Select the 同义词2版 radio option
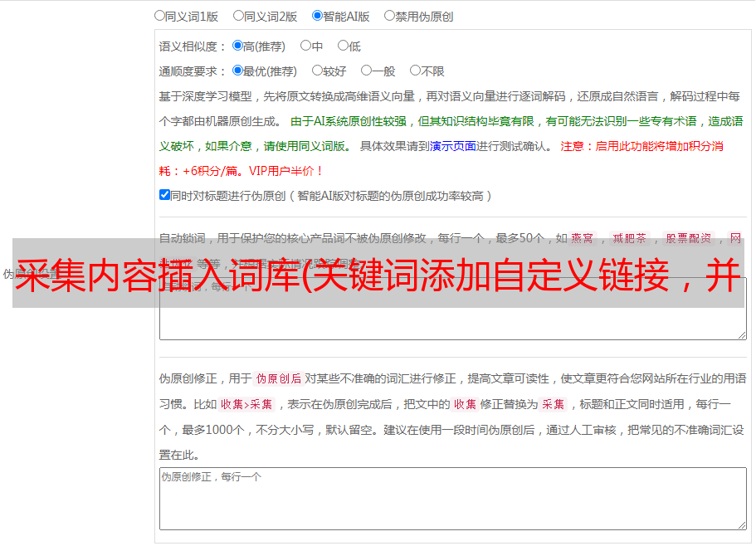The height and width of the screenshot is (546, 756). [x=238, y=16]
